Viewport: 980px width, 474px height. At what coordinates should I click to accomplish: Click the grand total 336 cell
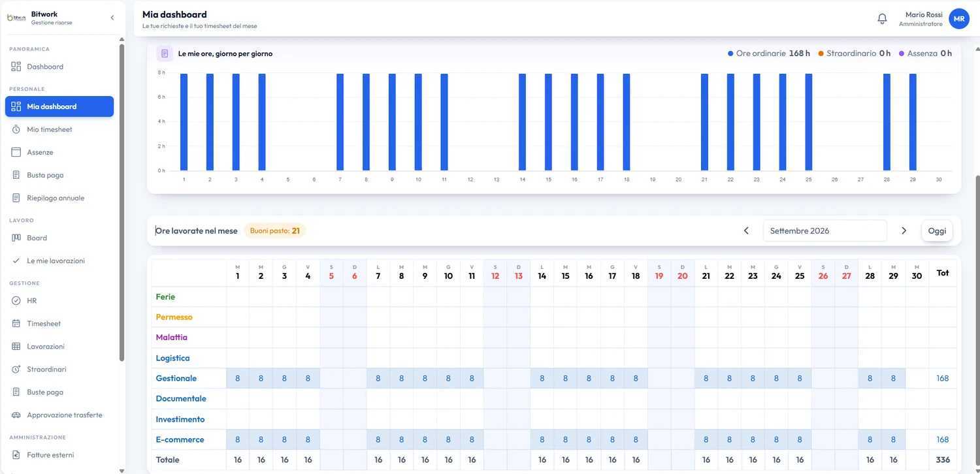(x=942, y=460)
